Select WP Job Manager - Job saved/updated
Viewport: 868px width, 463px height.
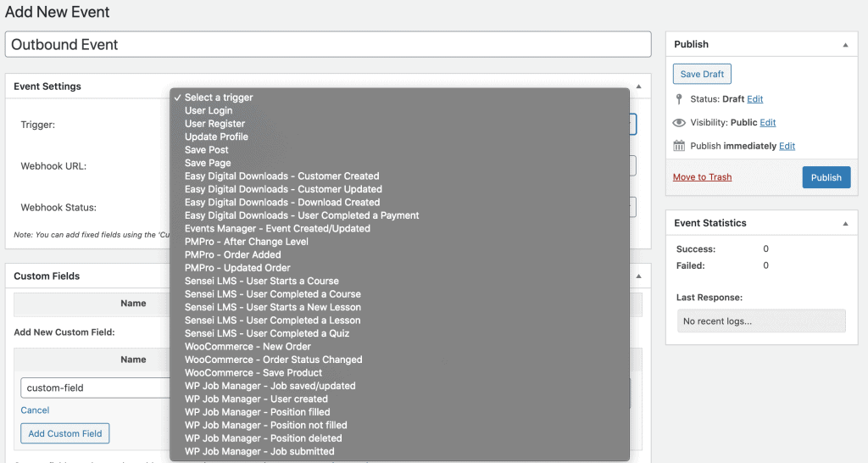(x=399, y=386)
